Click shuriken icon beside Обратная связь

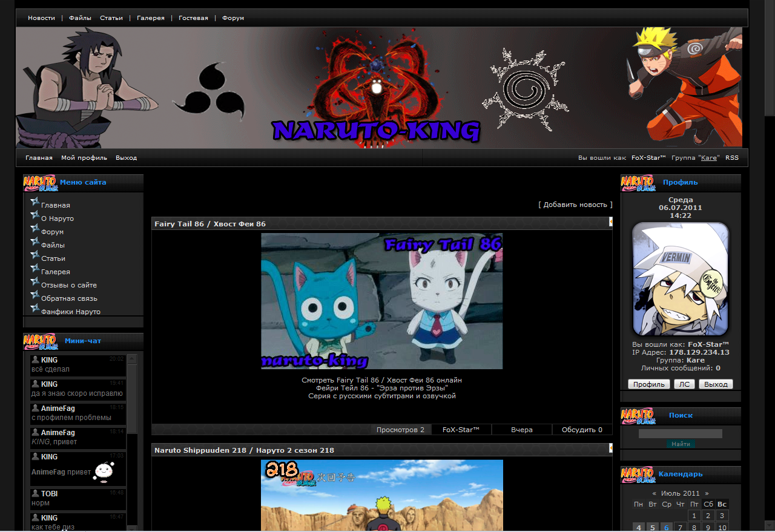point(35,295)
